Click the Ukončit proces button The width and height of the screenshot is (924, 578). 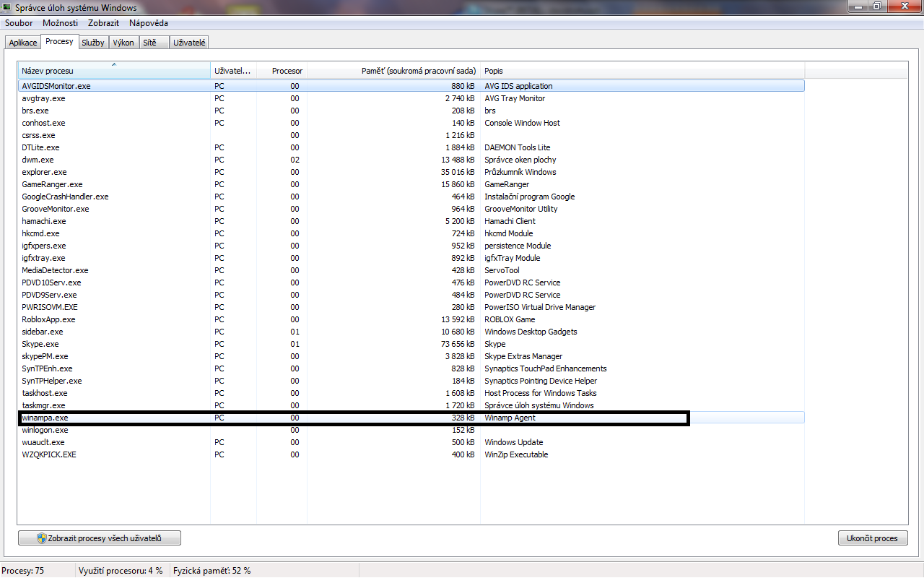click(872, 538)
